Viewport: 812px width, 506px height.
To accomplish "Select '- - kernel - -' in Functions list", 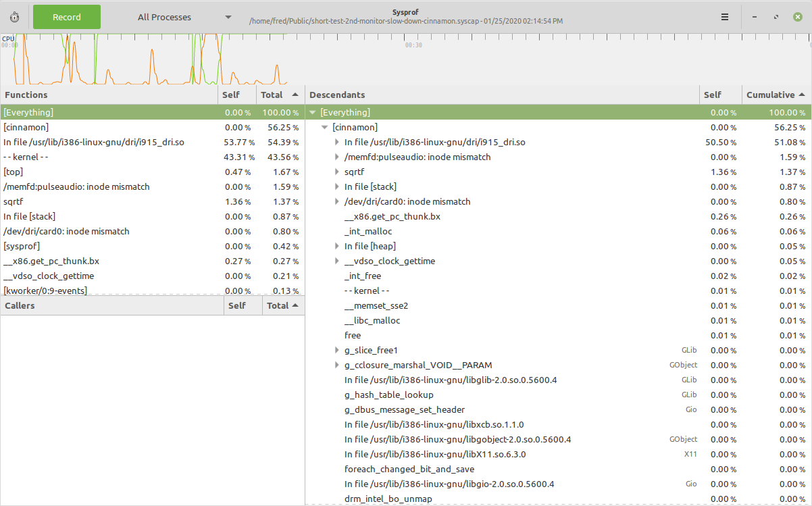I will point(152,157).
